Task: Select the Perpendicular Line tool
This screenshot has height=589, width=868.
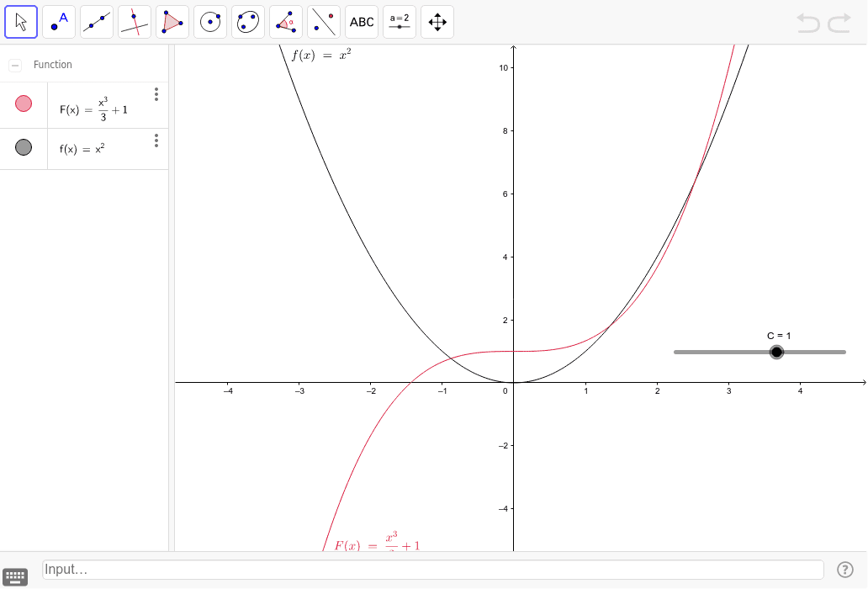Action: click(135, 22)
